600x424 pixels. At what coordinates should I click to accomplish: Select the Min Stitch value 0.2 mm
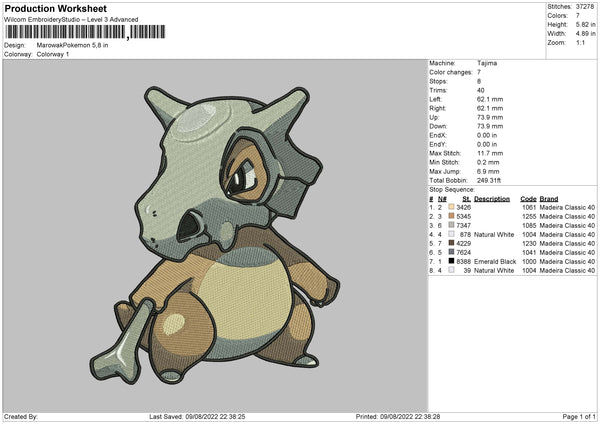[x=488, y=162]
